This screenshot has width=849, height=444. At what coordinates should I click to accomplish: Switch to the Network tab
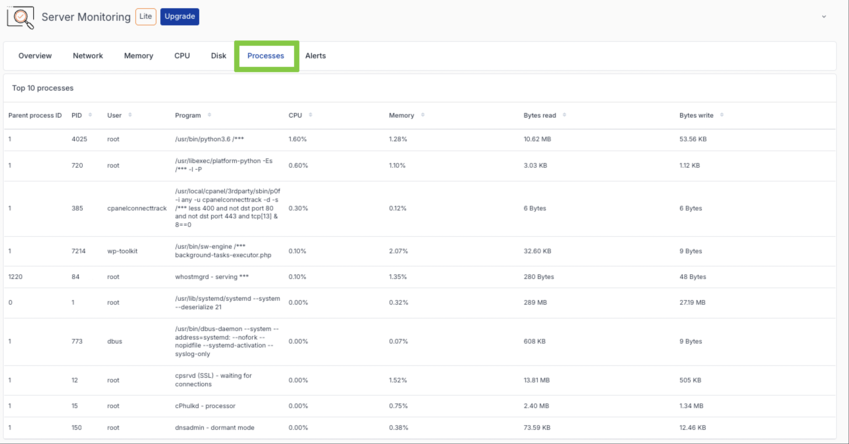[x=88, y=56]
